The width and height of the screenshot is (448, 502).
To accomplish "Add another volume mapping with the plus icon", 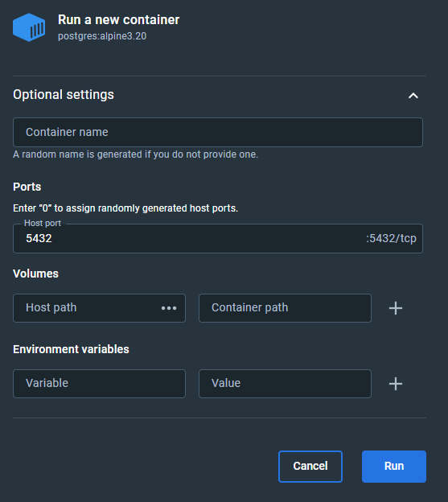I will (396, 308).
